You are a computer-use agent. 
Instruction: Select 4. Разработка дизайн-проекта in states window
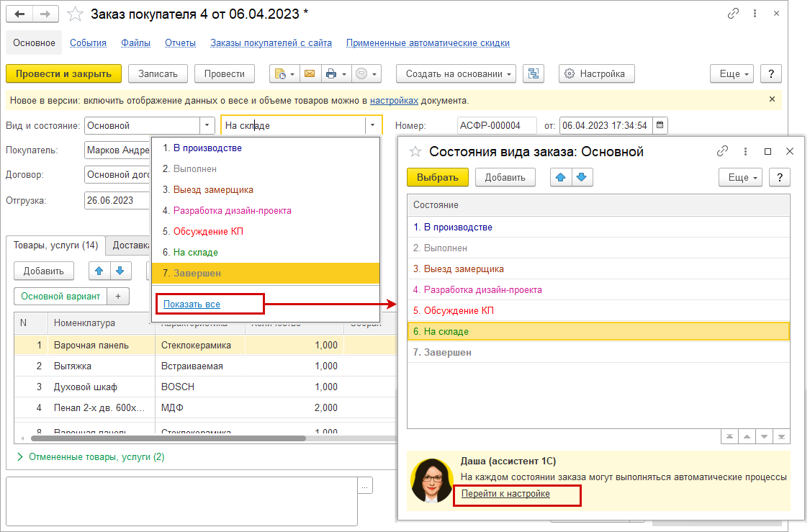click(x=598, y=290)
